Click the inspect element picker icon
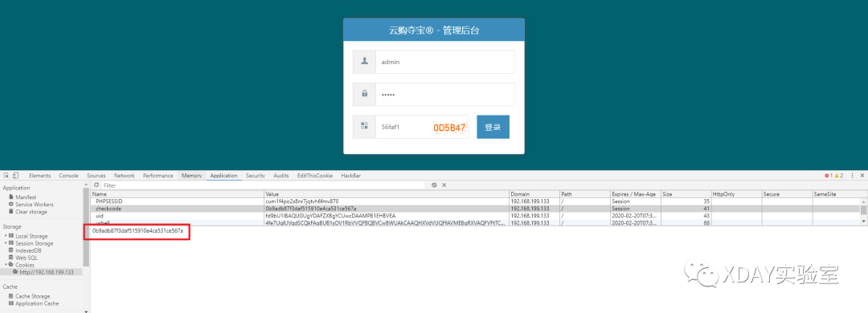Screen dimensions: 868x313 pos(6,175)
